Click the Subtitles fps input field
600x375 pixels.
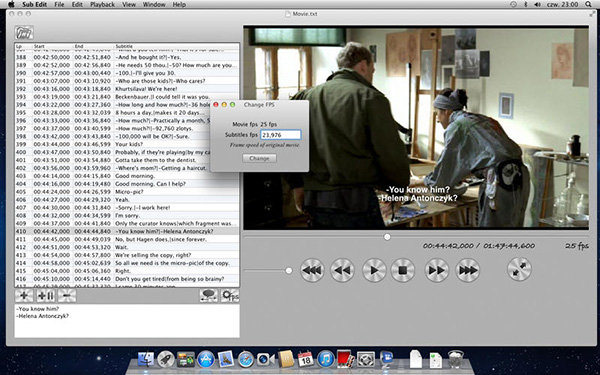[281, 135]
